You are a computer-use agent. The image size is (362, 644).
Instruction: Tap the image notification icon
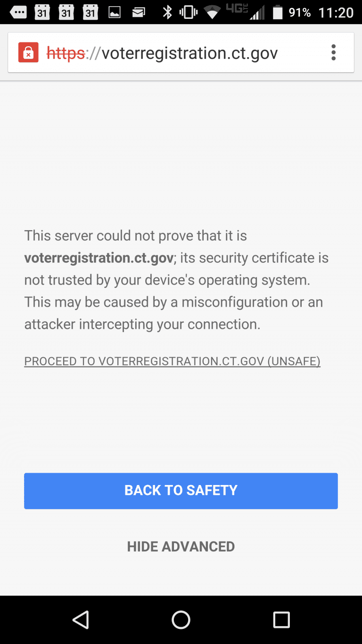click(115, 13)
